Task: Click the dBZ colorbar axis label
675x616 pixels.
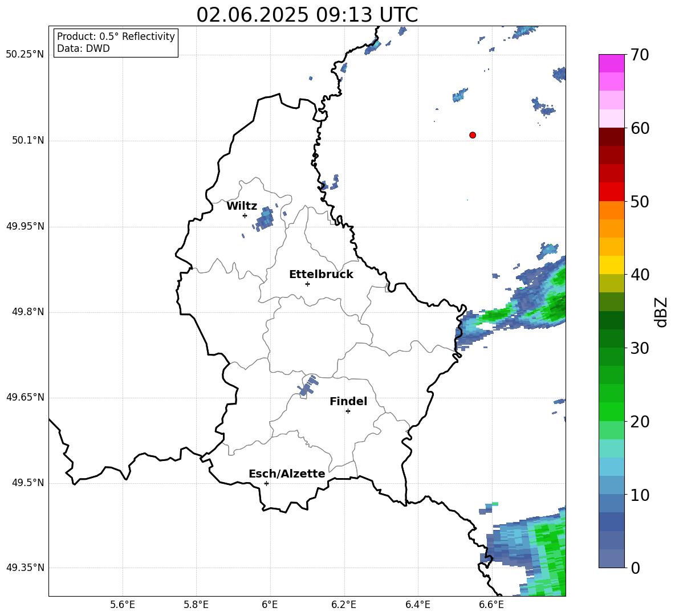Action: coord(662,312)
